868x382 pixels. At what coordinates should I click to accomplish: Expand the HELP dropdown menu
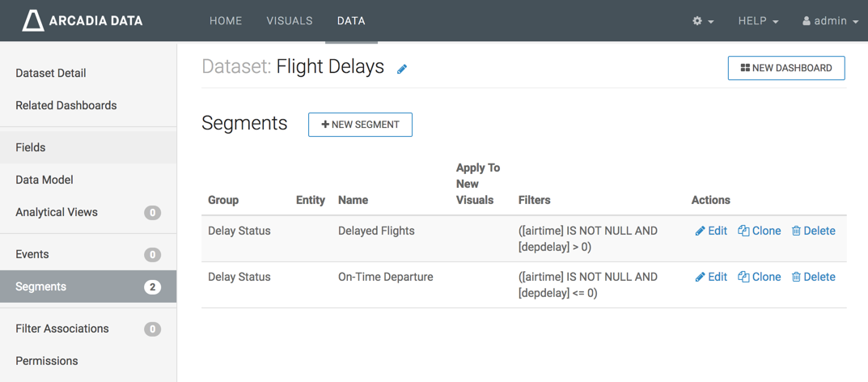(758, 21)
